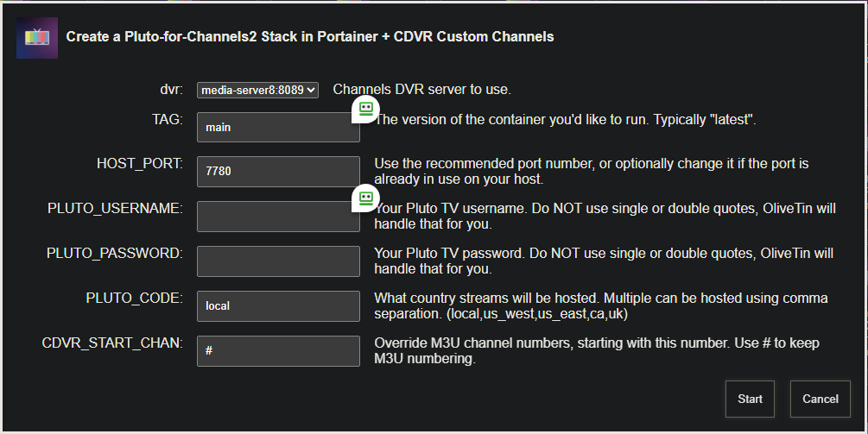
Task: Click the password manager icon on PLUTO_USERNAME field
Action: pyautogui.click(x=365, y=198)
